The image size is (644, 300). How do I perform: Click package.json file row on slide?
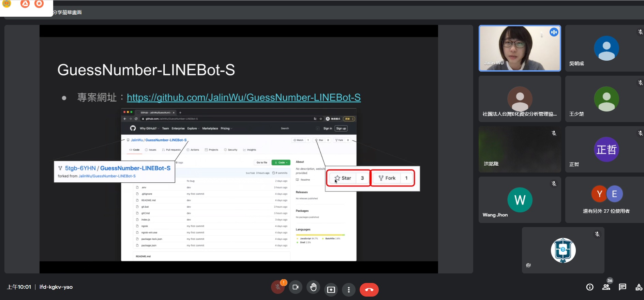click(x=211, y=245)
